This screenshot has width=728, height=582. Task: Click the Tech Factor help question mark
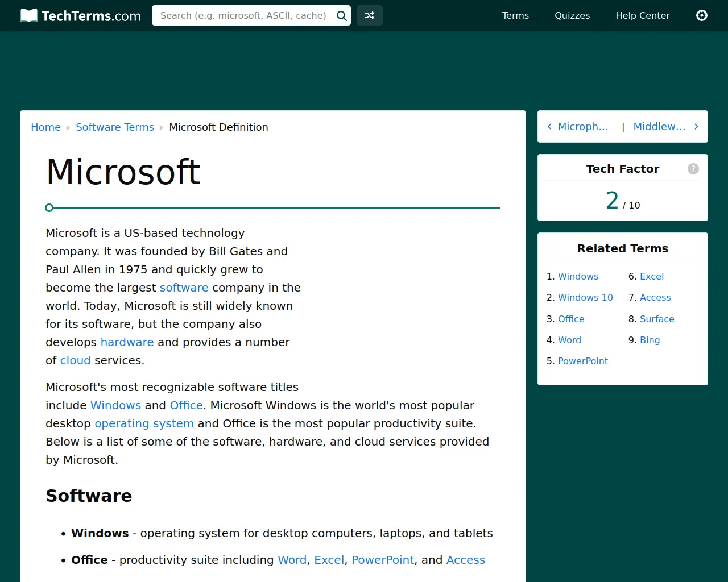click(693, 169)
